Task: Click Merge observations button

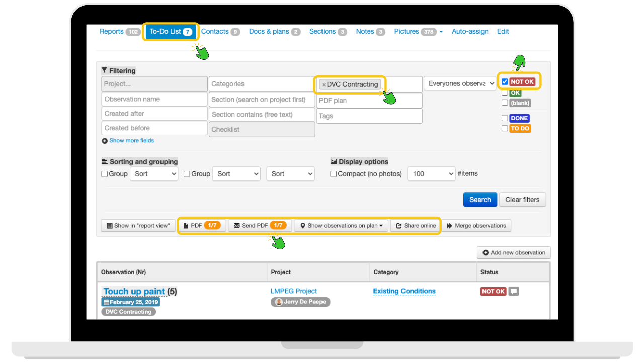Action: (476, 226)
